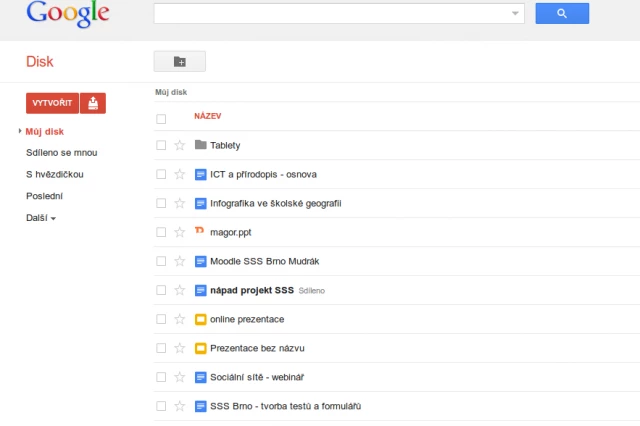Click the Sdíleno label beside nápad projekt
This screenshot has width=640, height=426.
[x=311, y=291]
